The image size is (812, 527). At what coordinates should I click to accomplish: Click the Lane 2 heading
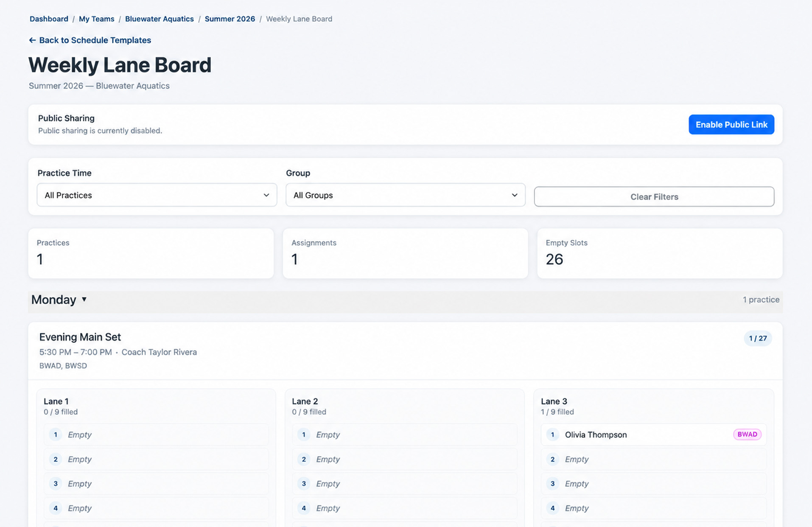point(305,401)
